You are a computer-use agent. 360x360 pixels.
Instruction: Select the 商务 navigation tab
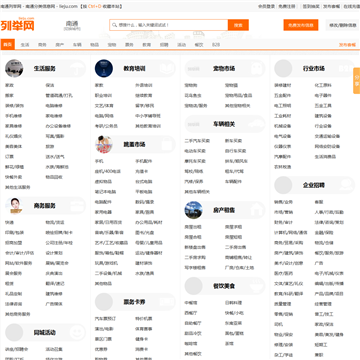coord(42,45)
